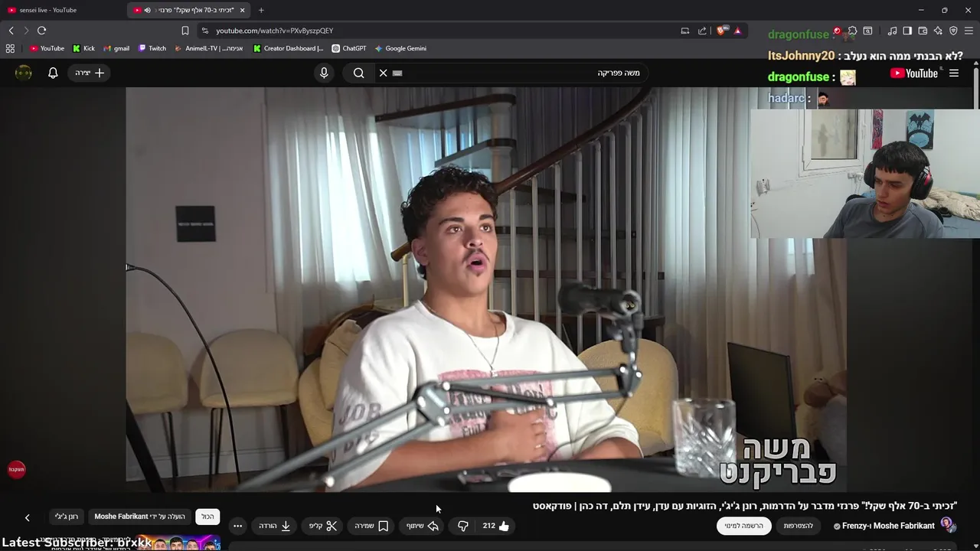The height and width of the screenshot is (551, 980).
Task: Open the Creator Dashboard bookmark
Action: coord(289,48)
